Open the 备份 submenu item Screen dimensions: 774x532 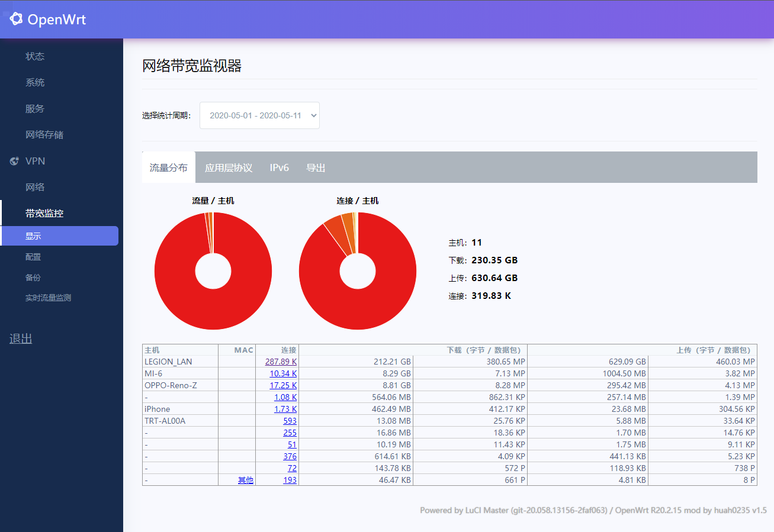[x=33, y=277]
